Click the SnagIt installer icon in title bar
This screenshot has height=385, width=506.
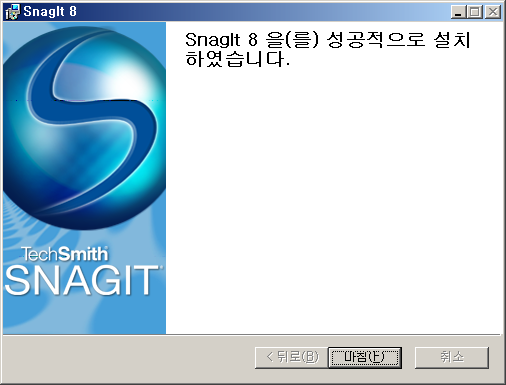click(13, 12)
